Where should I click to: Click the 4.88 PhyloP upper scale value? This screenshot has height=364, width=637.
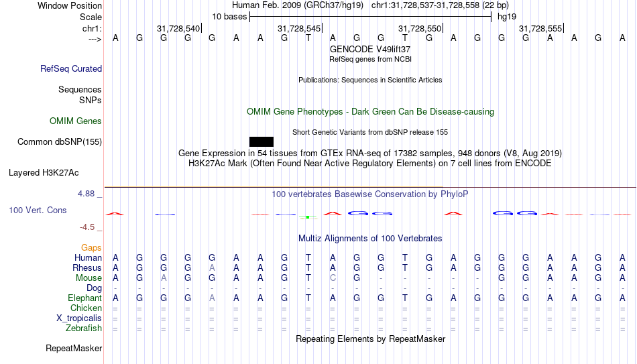(x=86, y=194)
